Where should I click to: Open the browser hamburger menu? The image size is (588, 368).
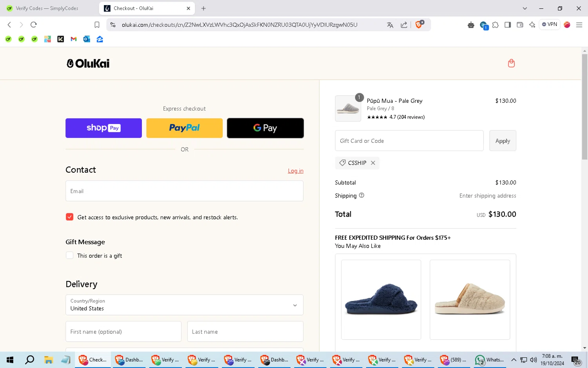click(579, 25)
